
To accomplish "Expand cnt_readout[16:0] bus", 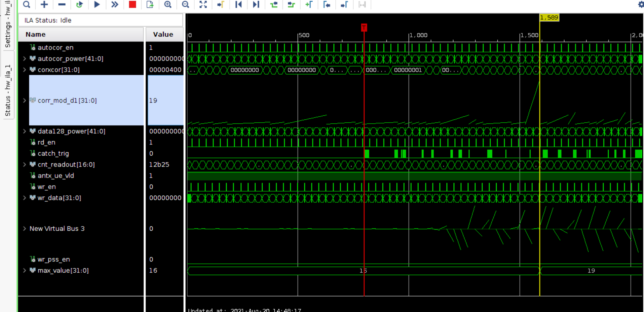I will pyautogui.click(x=25, y=164).
